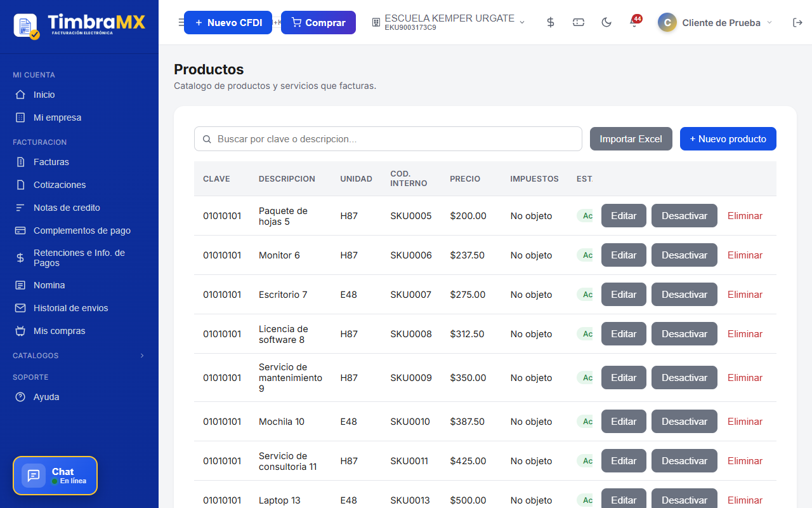This screenshot has width=812, height=508.
Task: Click the Historial de envios envelope icon
Action: point(20,308)
